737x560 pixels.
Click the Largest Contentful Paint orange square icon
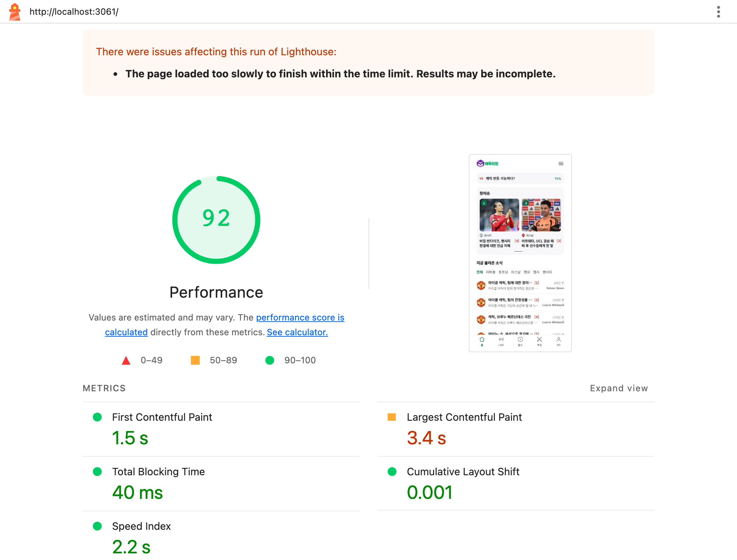[392, 417]
